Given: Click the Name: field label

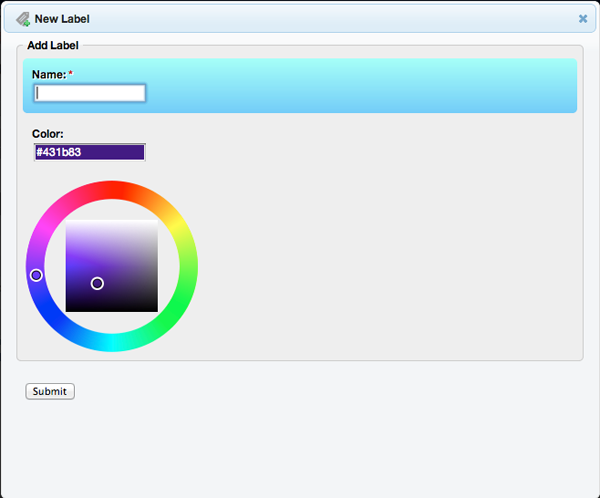Looking at the screenshot, I should point(48,75).
